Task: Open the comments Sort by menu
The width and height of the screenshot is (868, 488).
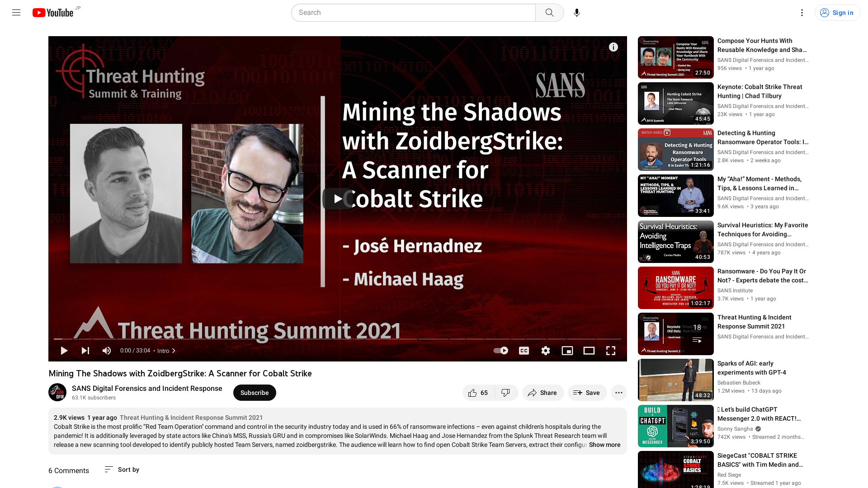Action: coord(122,469)
